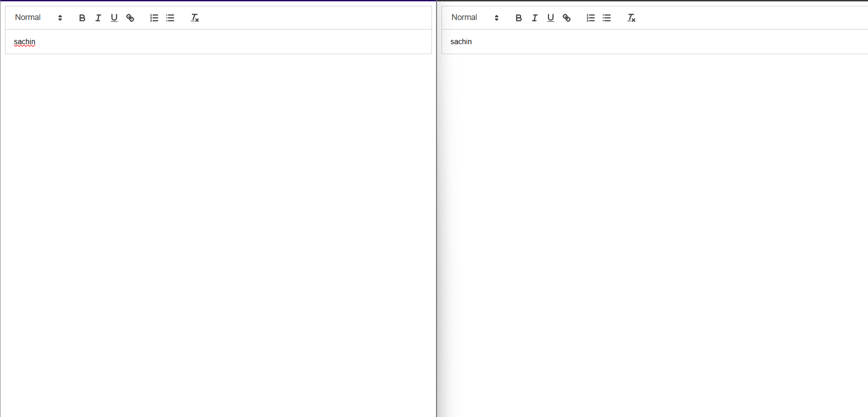Click the word sachin in the left editor
This screenshot has height=417, width=868.
tap(25, 42)
